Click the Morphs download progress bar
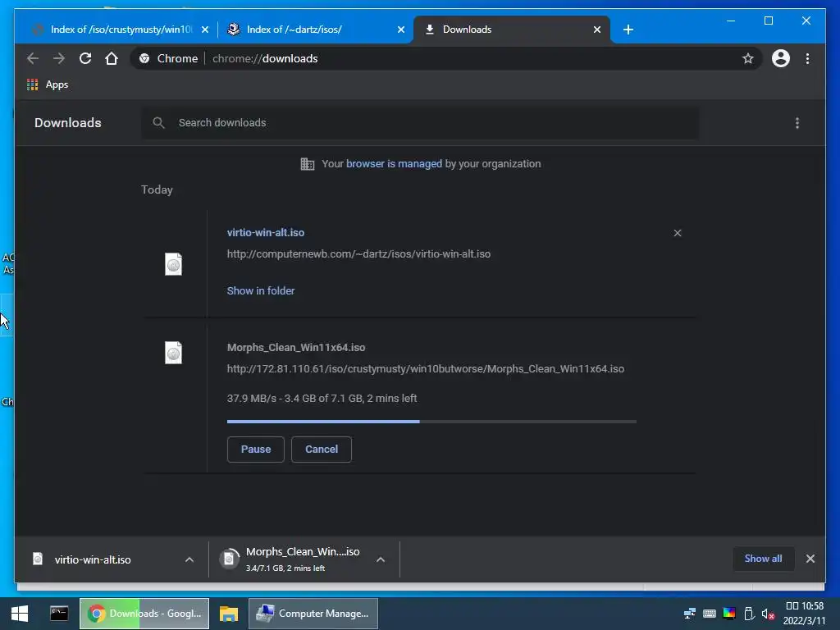840x630 pixels. point(431,422)
